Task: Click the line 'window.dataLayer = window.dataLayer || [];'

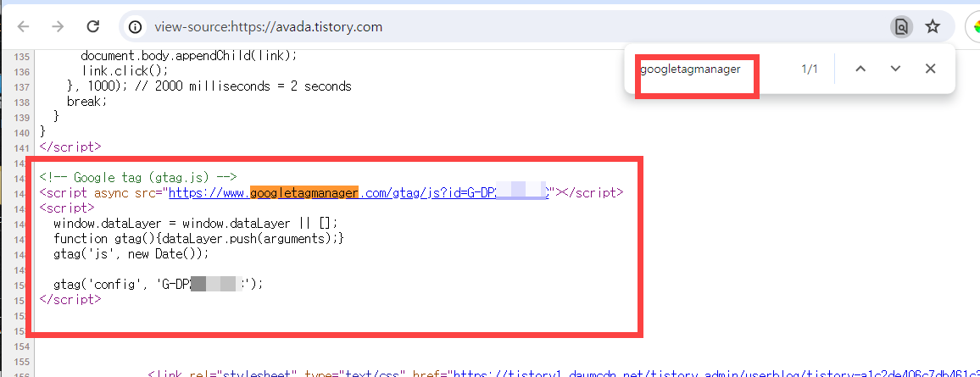Action: (x=196, y=224)
